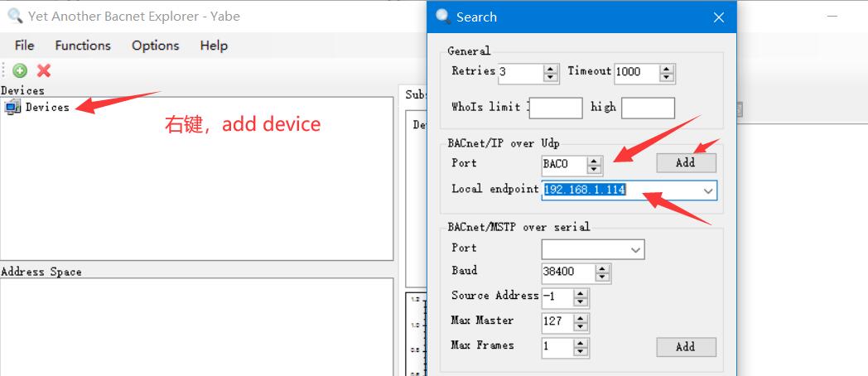Click the Yabe magnifier icon in title bar
Viewport: 868px width, 376px height.
[x=15, y=16]
